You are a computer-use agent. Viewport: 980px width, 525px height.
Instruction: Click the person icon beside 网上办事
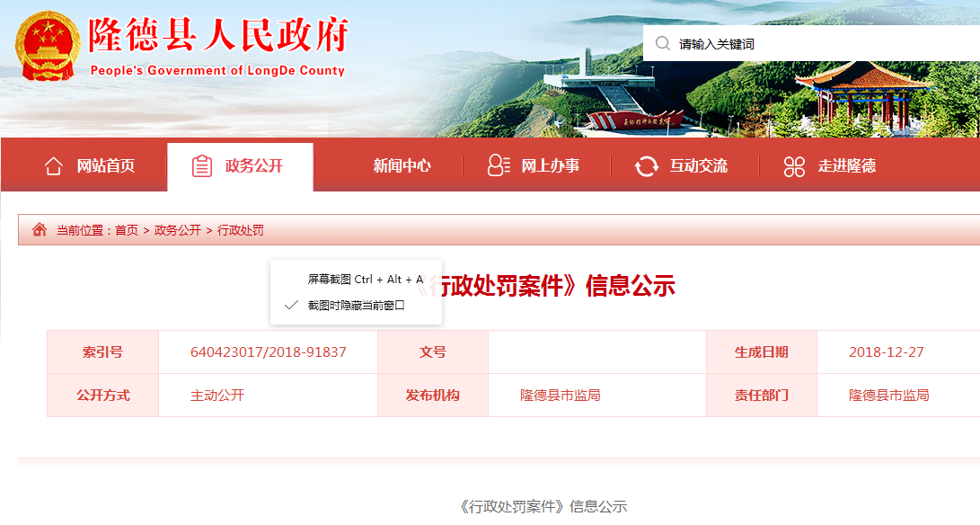coord(499,165)
